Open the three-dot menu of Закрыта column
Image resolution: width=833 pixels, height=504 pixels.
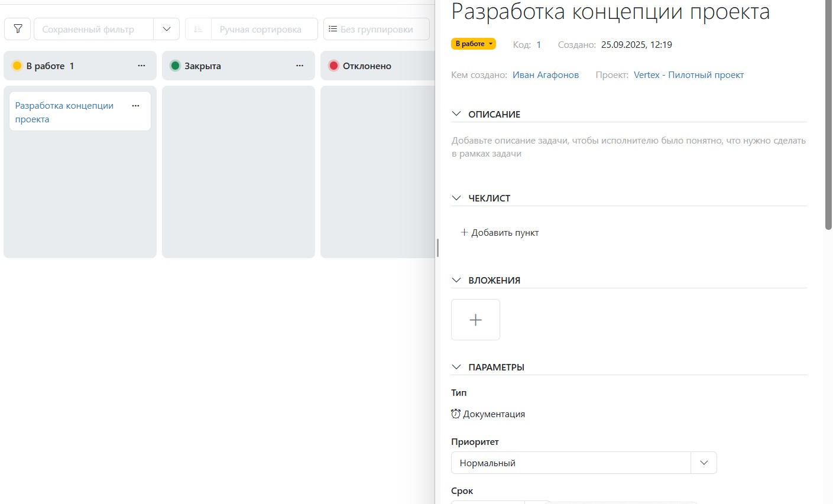[x=300, y=66]
